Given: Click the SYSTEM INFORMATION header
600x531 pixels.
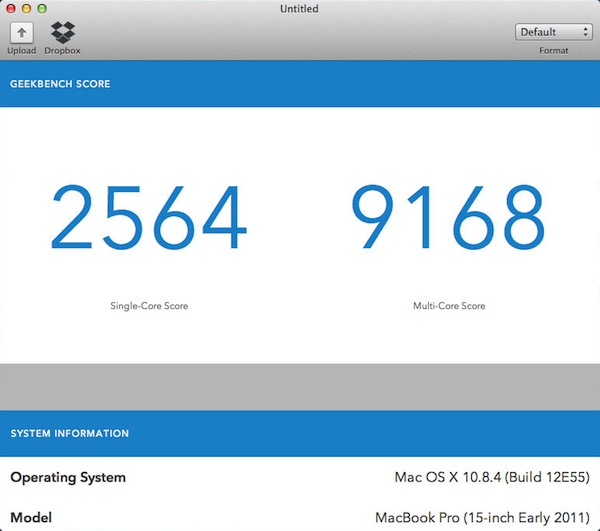Looking at the screenshot, I should click(x=70, y=433).
